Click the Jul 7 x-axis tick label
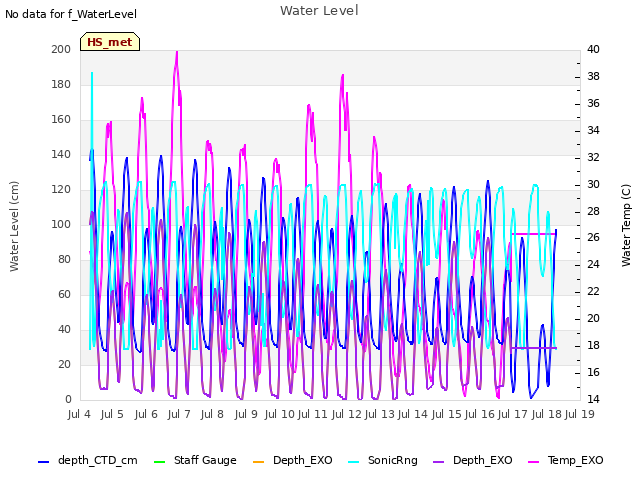This screenshot has width=640, height=480. tap(179, 414)
